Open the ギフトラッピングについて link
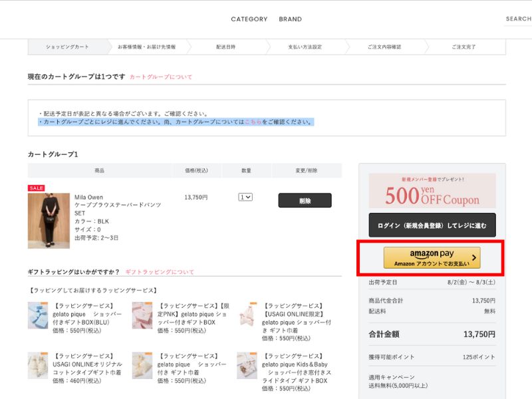532x399 pixels. coord(160,272)
